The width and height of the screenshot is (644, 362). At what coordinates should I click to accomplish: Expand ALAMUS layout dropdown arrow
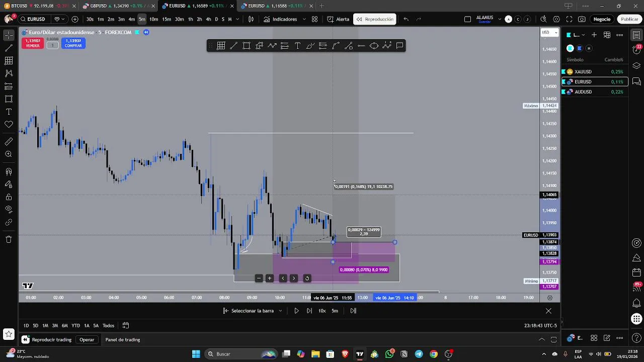499,19
